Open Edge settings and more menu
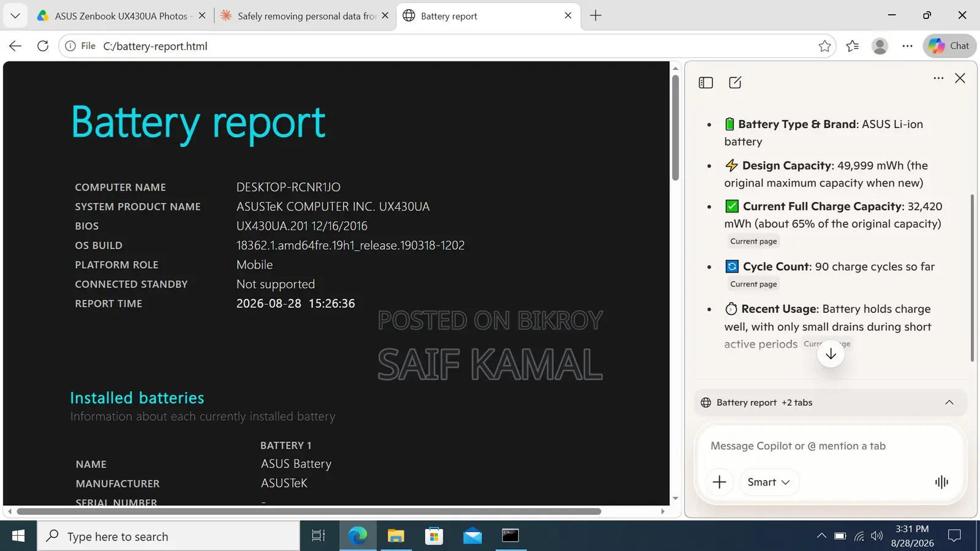This screenshot has width=980, height=551. [907, 46]
